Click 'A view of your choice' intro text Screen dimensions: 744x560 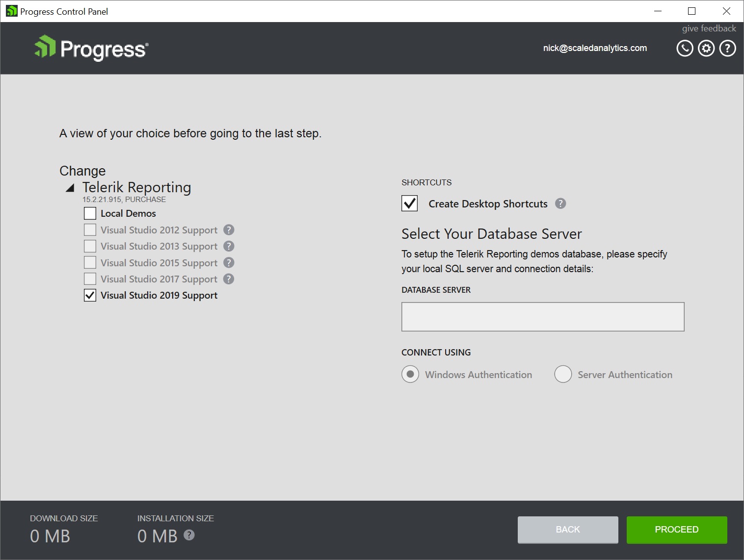point(190,133)
